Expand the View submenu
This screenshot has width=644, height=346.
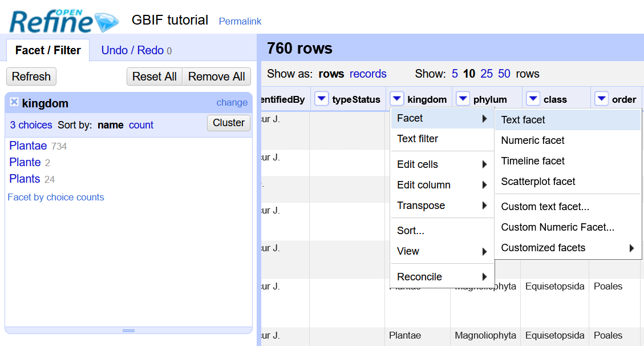442,251
